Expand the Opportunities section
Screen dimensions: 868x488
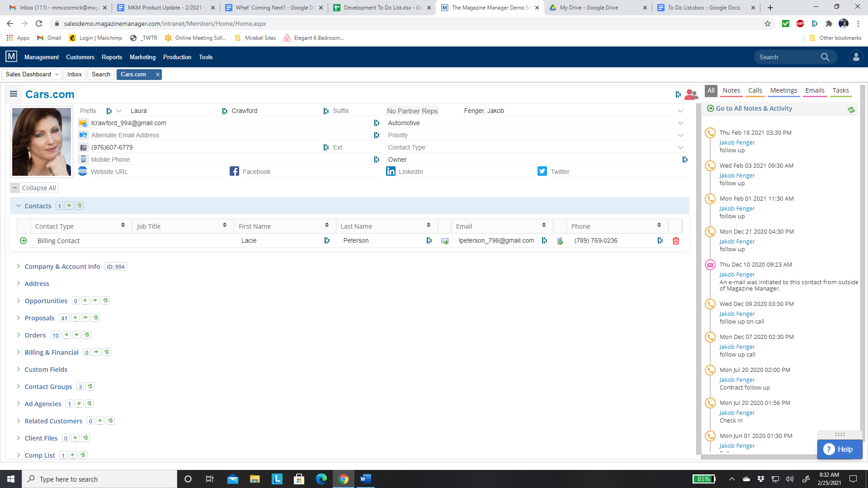pyautogui.click(x=19, y=300)
